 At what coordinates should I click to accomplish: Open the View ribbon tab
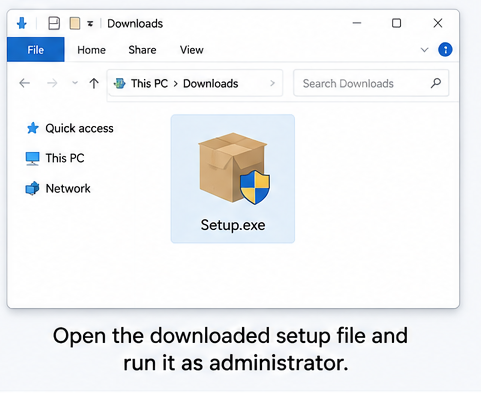point(192,50)
